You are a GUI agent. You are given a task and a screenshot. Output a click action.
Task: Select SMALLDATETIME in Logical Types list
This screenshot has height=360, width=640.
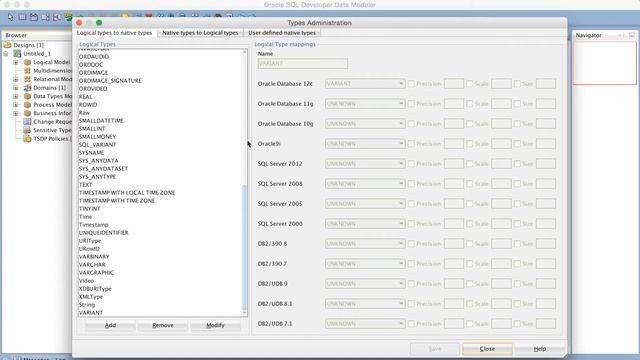coord(101,120)
